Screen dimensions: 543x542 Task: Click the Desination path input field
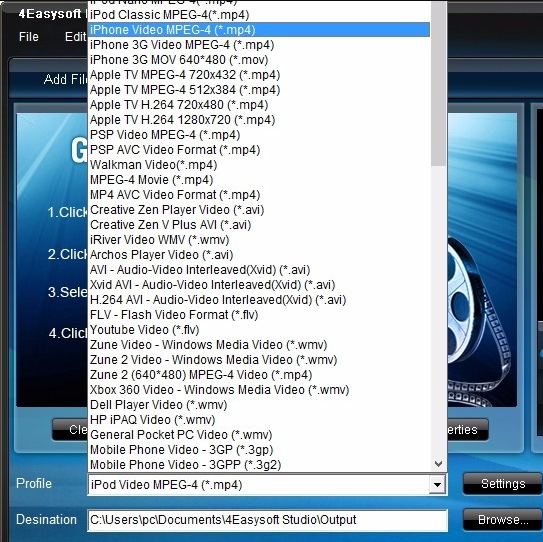(x=267, y=520)
